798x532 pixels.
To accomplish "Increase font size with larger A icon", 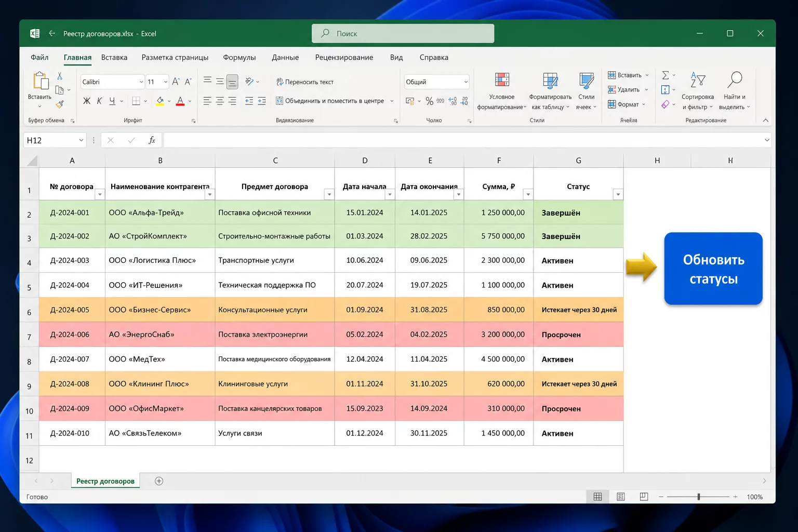I will tap(176, 82).
